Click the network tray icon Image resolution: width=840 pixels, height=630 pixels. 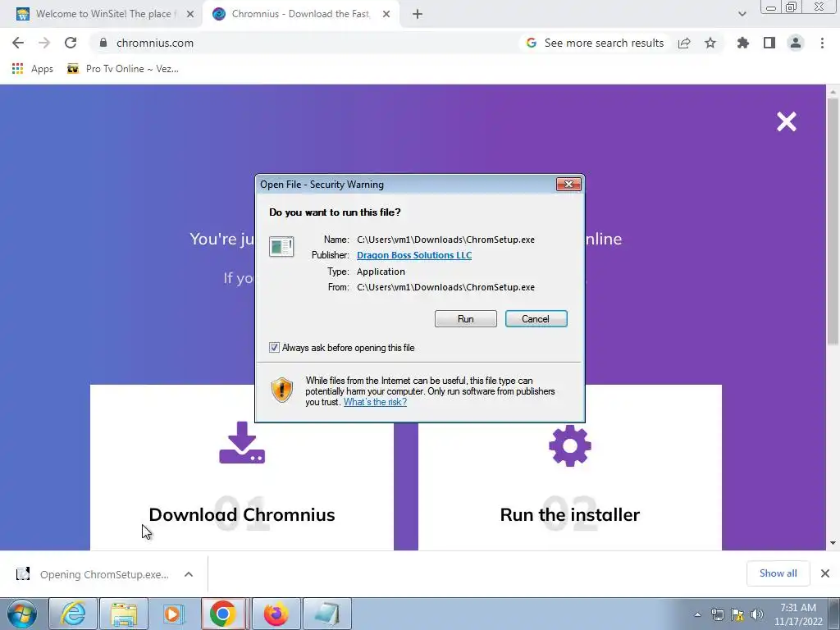[717, 614]
